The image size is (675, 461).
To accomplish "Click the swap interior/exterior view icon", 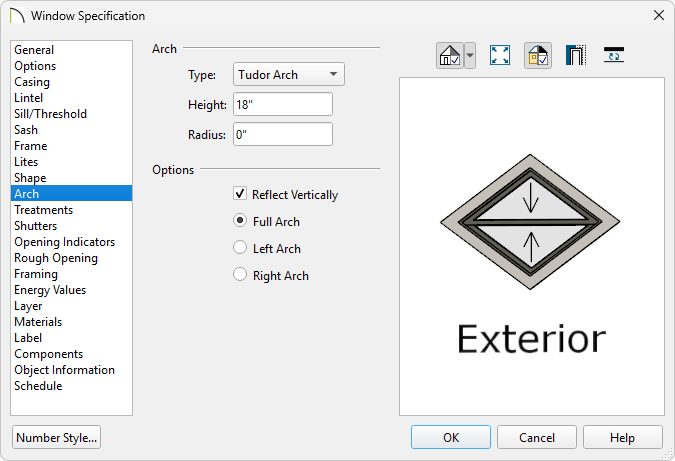I will pyautogui.click(x=613, y=56).
